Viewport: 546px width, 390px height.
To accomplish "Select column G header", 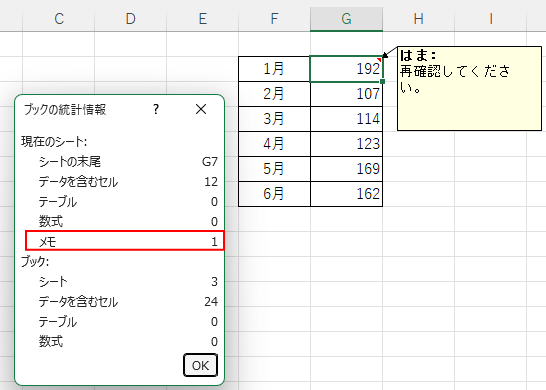I will (346, 19).
